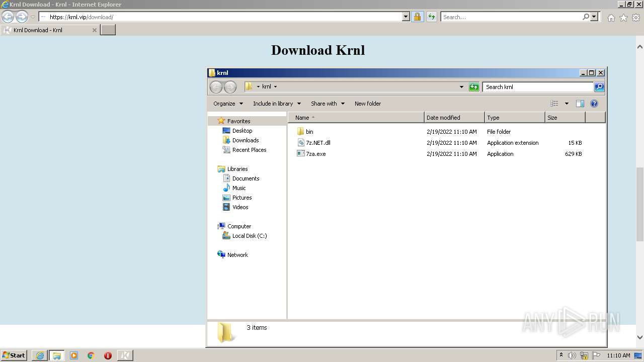
Task: Select the 7z.NET.dll file
Action: pos(318,143)
